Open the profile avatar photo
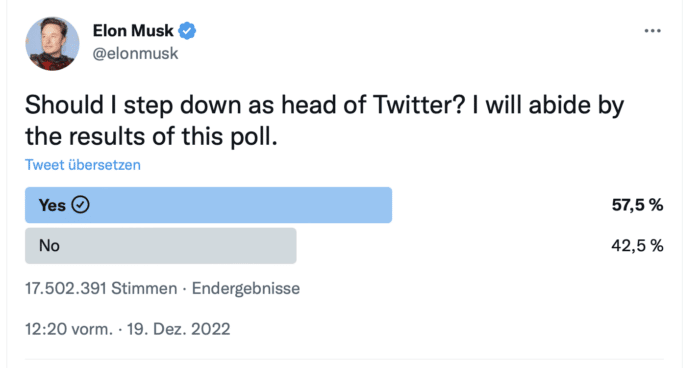The image size is (700, 368). pyautogui.click(x=52, y=44)
